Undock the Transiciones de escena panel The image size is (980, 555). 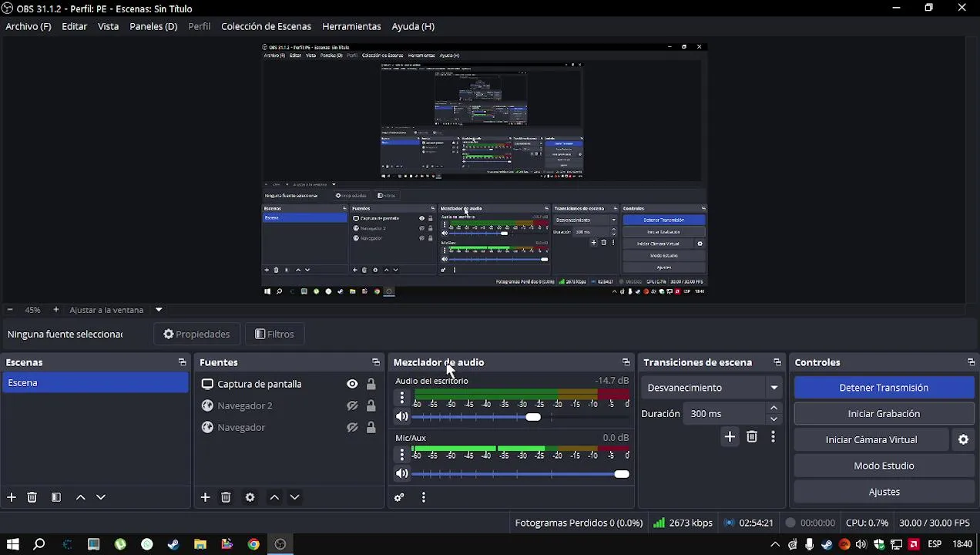point(777,362)
